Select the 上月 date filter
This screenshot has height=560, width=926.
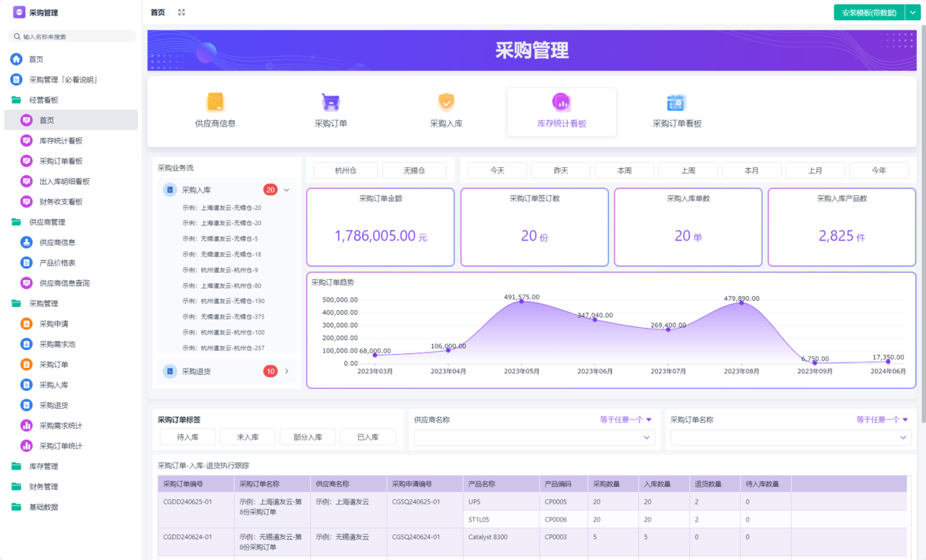[815, 170]
